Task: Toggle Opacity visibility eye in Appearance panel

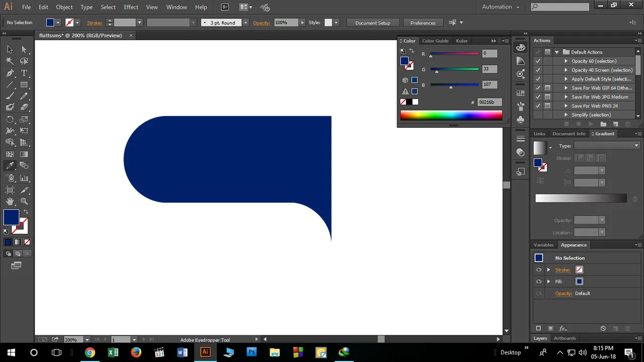Action: (539, 294)
